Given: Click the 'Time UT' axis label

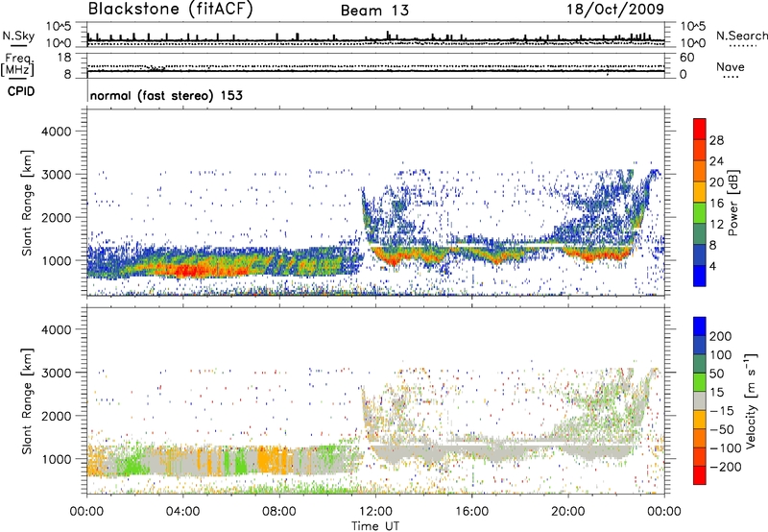Looking at the screenshot, I should (375, 526).
